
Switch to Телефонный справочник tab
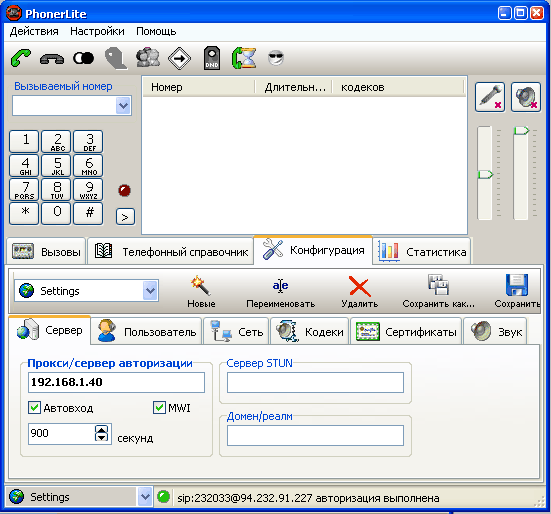tap(171, 252)
